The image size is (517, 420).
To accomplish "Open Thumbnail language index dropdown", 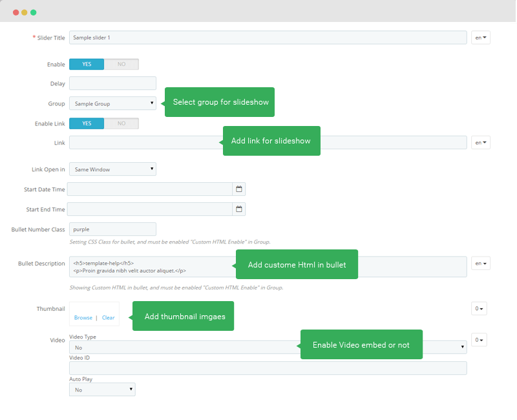I will point(479,309).
